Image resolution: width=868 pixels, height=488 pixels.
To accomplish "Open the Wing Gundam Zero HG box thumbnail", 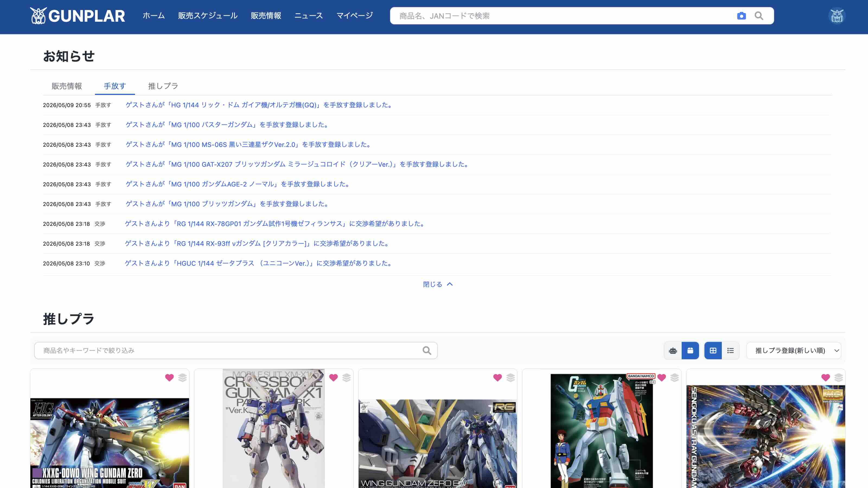I will [x=110, y=443].
